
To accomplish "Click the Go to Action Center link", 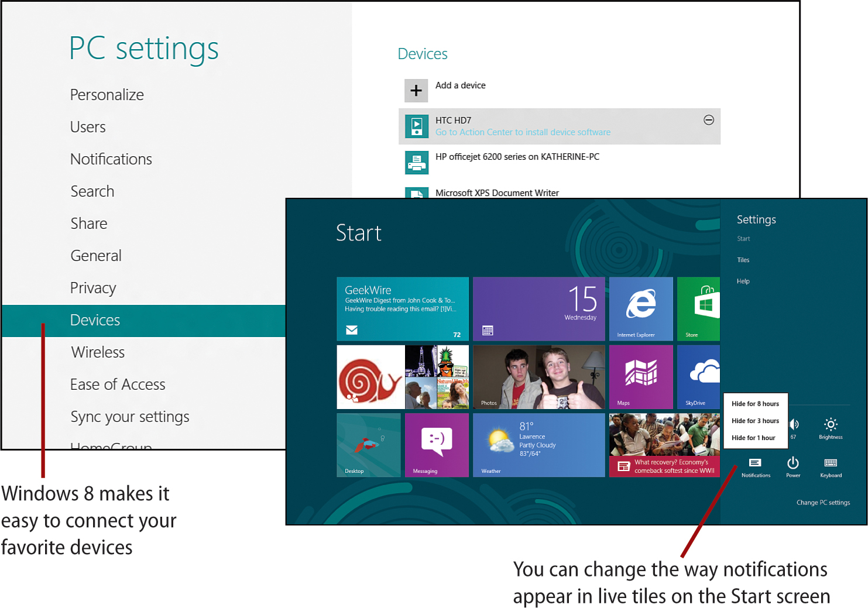I will tap(523, 132).
